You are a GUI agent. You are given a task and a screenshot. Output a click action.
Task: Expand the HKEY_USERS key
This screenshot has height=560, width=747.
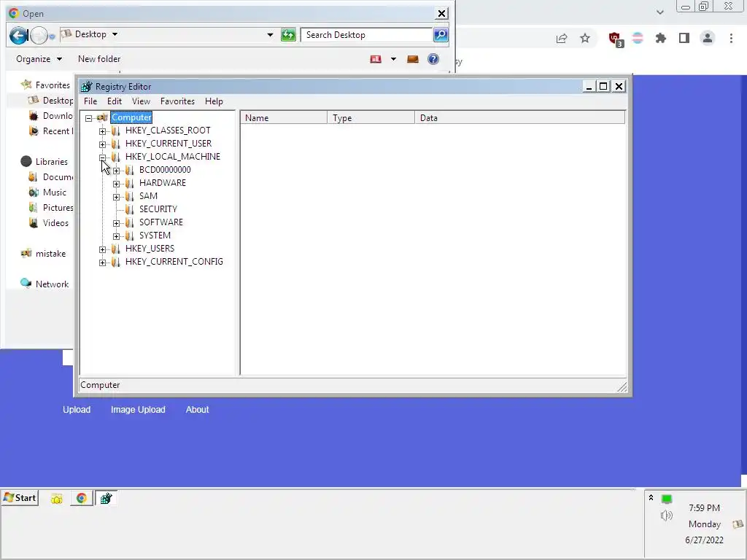tap(102, 249)
